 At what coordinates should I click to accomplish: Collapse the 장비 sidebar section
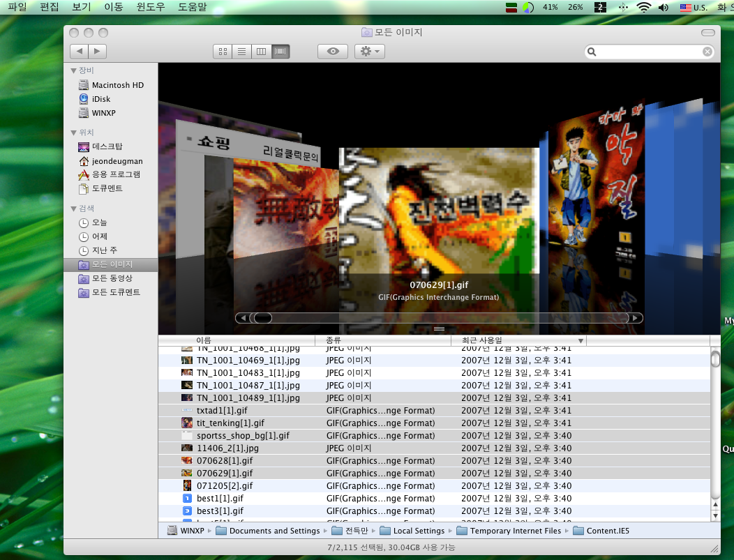click(x=73, y=70)
